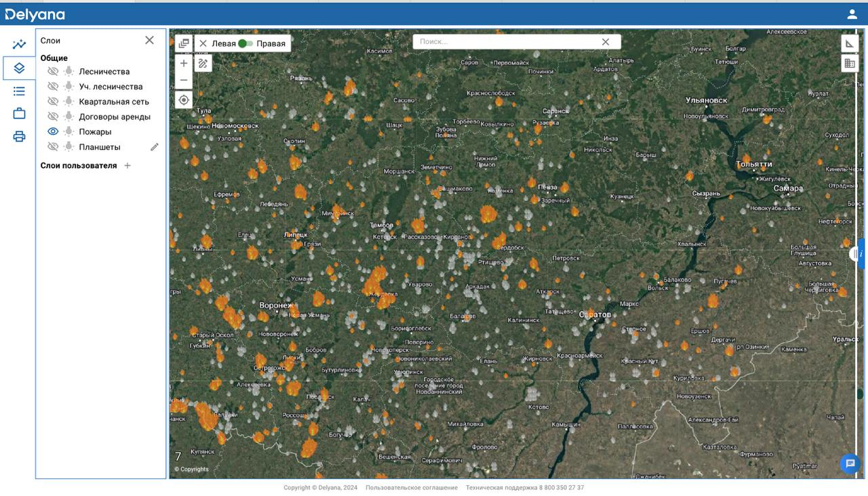Expand the info side panel tab

pos(861,254)
